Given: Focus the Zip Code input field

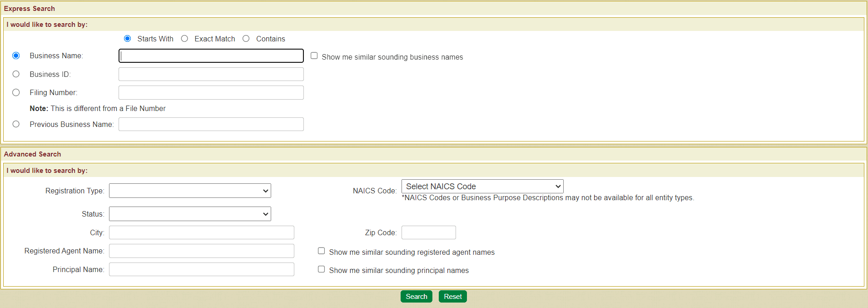Looking at the screenshot, I should pyautogui.click(x=428, y=232).
